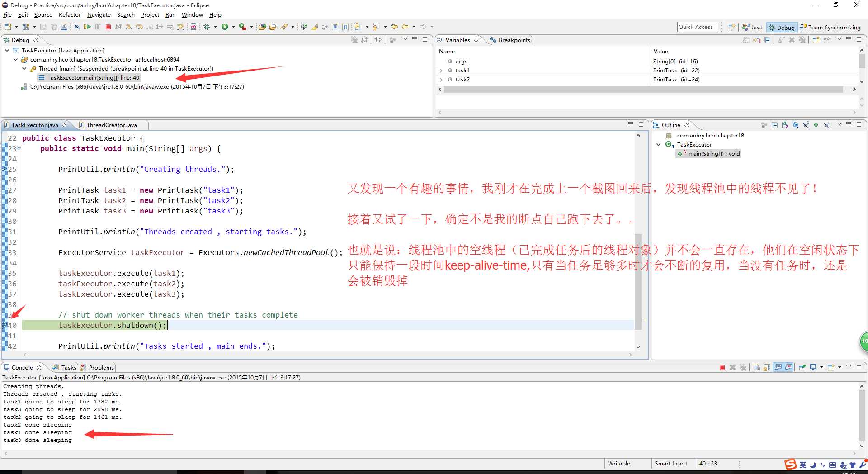Click Open Perspective icon near Quick Access
Screen dimensions: 868x474
click(731, 27)
